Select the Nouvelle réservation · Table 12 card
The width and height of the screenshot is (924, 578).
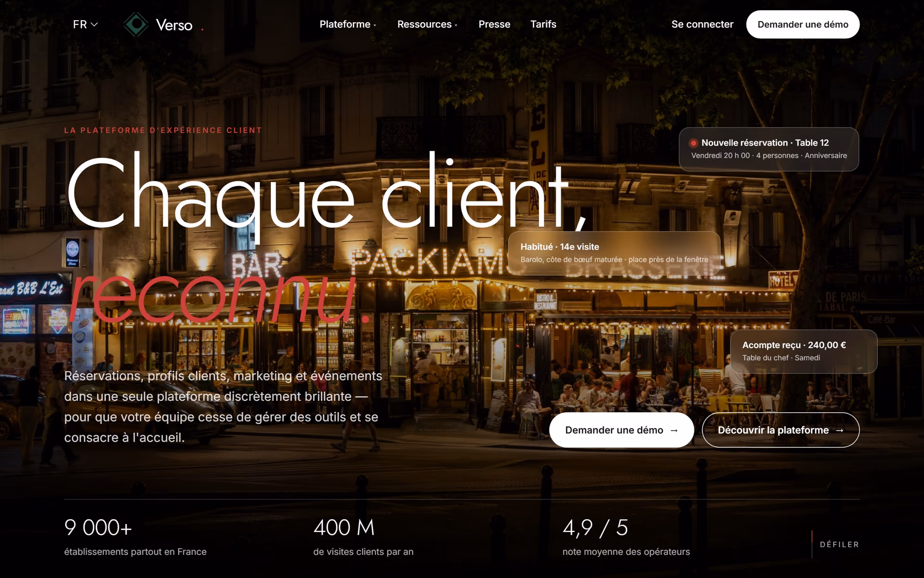769,149
